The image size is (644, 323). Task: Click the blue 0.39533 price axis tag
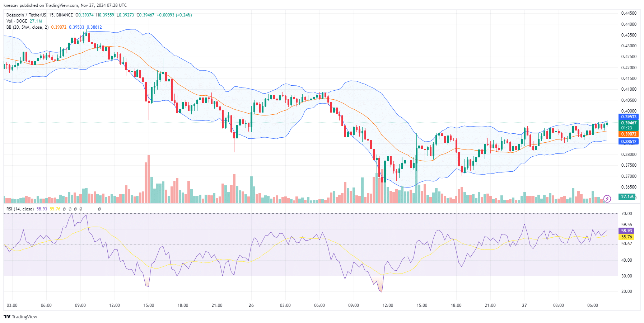click(x=629, y=117)
